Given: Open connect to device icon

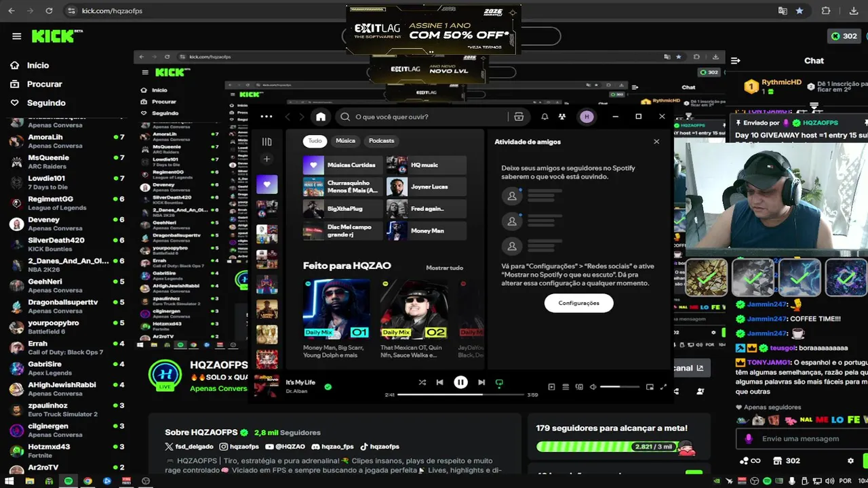Looking at the screenshot, I should [579, 387].
